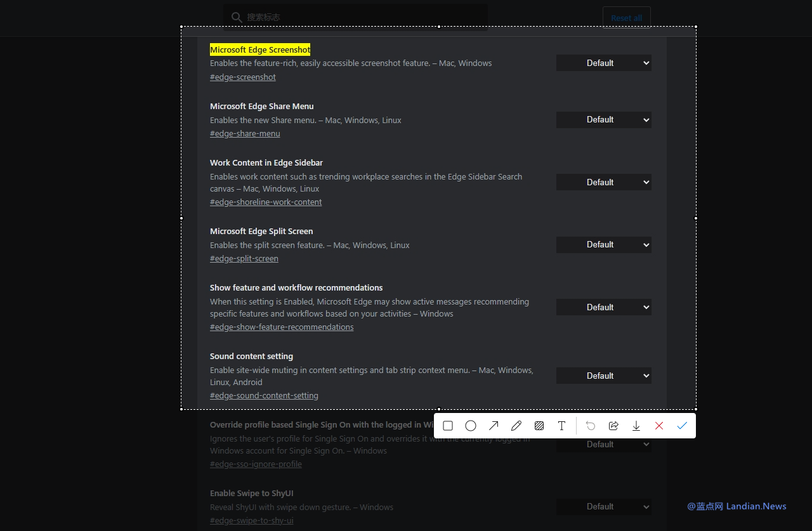Open the #edge-screenshot anchor link
The image size is (812, 531).
[243, 77]
